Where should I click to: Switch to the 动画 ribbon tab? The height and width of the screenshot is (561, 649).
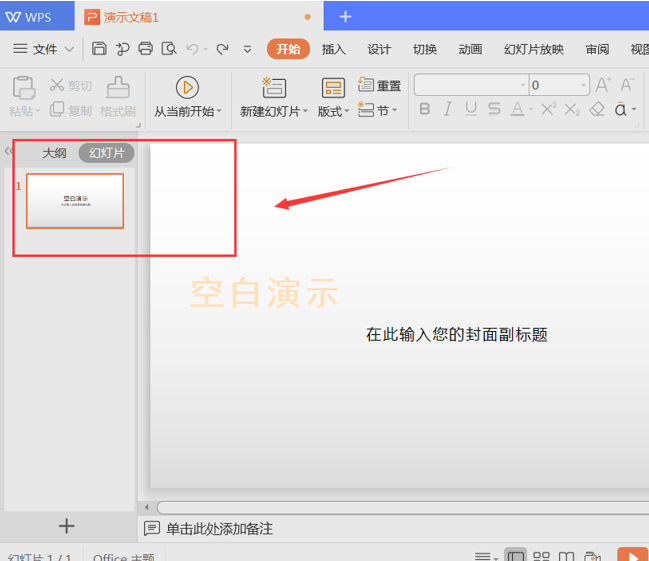click(470, 49)
